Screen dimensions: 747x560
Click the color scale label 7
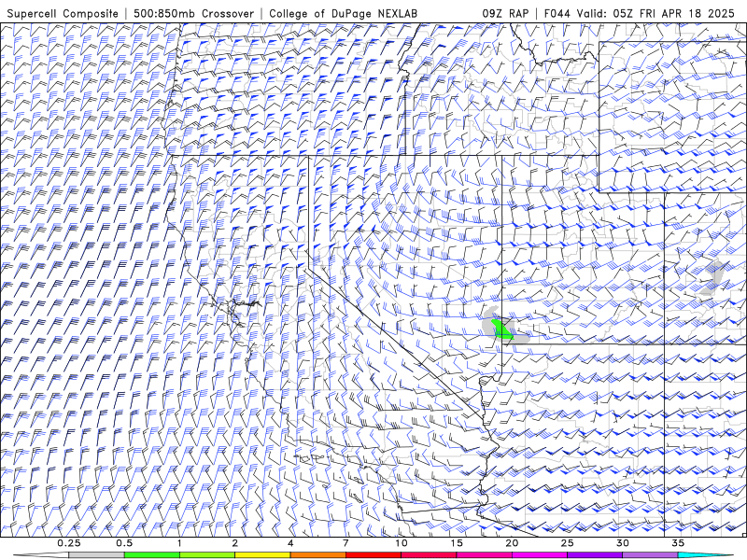(345, 543)
